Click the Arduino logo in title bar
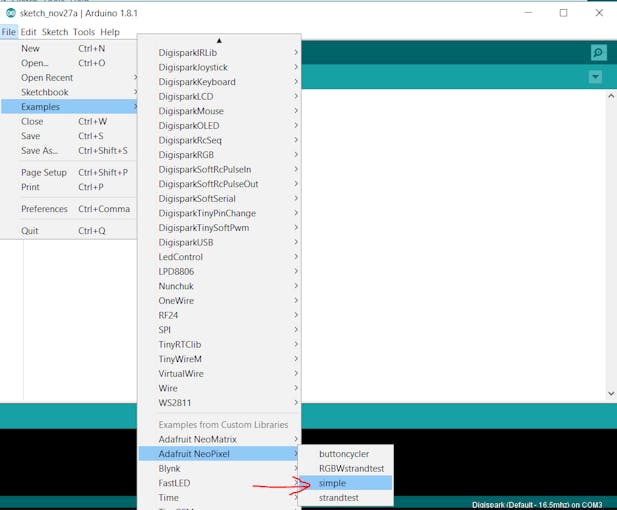617x510 pixels. tap(11, 13)
